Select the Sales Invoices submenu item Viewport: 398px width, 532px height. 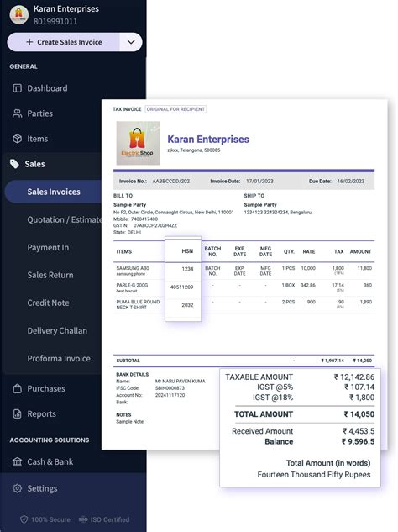[x=54, y=192]
